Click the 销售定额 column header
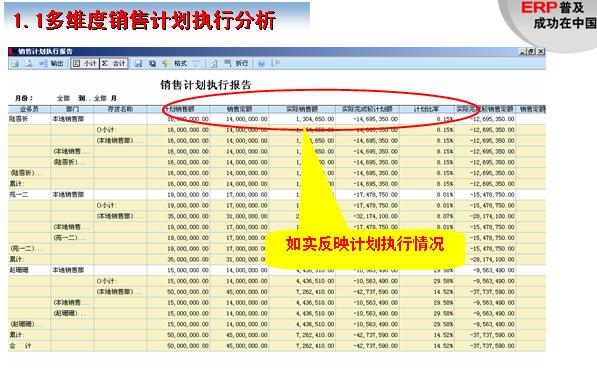 pos(239,109)
